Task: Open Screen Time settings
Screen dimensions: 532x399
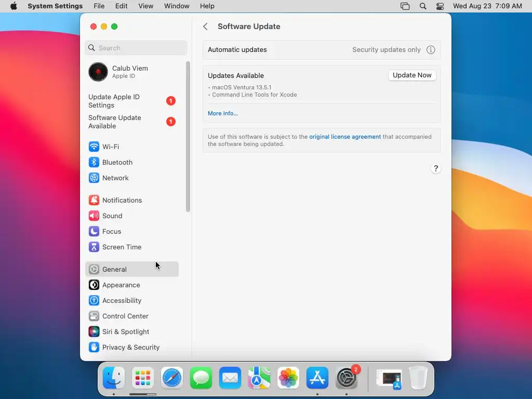Action: pyautogui.click(x=131, y=247)
